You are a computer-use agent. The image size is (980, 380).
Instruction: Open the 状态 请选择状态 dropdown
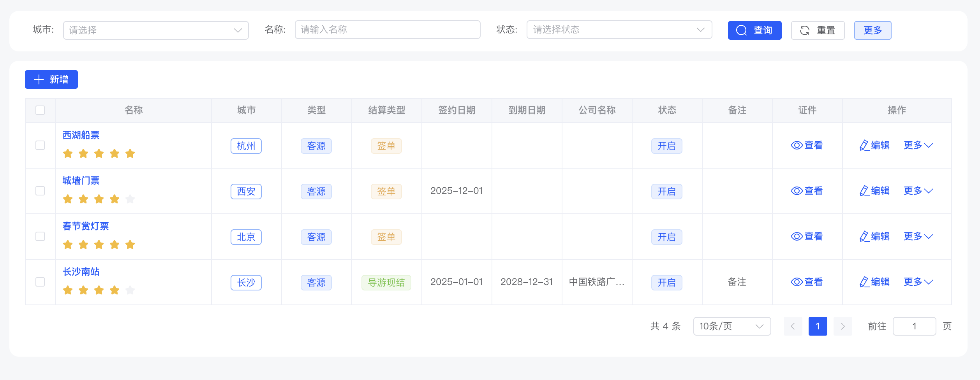tap(619, 30)
